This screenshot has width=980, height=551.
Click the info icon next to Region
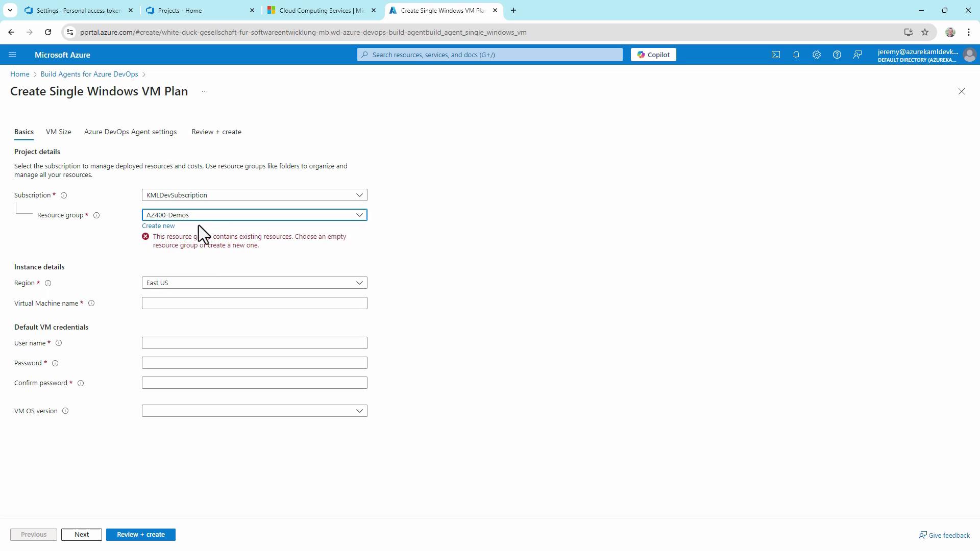[x=48, y=283]
